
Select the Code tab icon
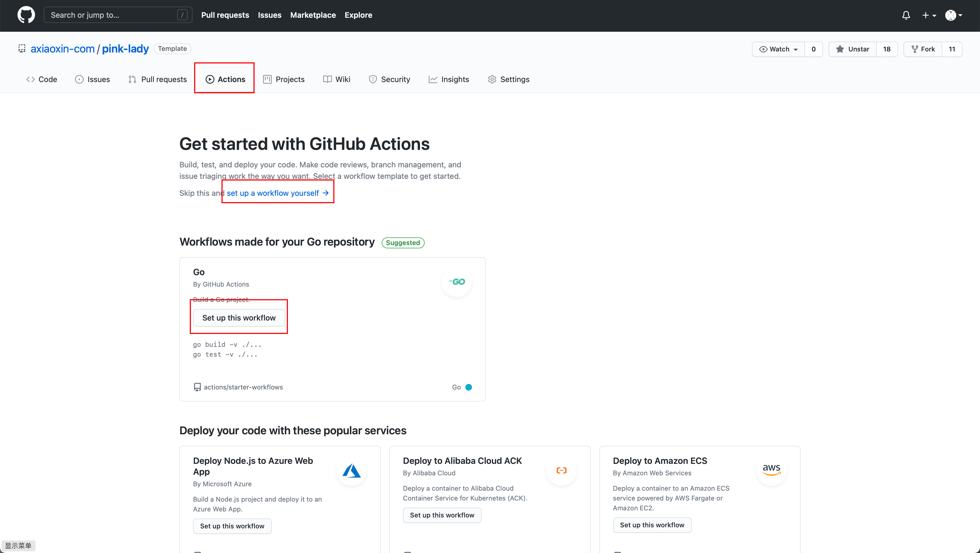[x=31, y=79]
